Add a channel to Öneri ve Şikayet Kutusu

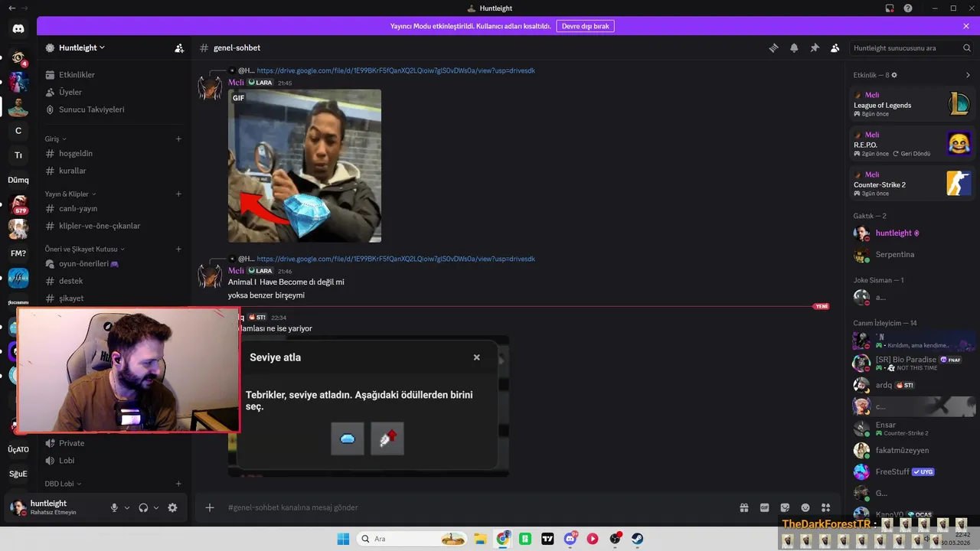[178, 249]
